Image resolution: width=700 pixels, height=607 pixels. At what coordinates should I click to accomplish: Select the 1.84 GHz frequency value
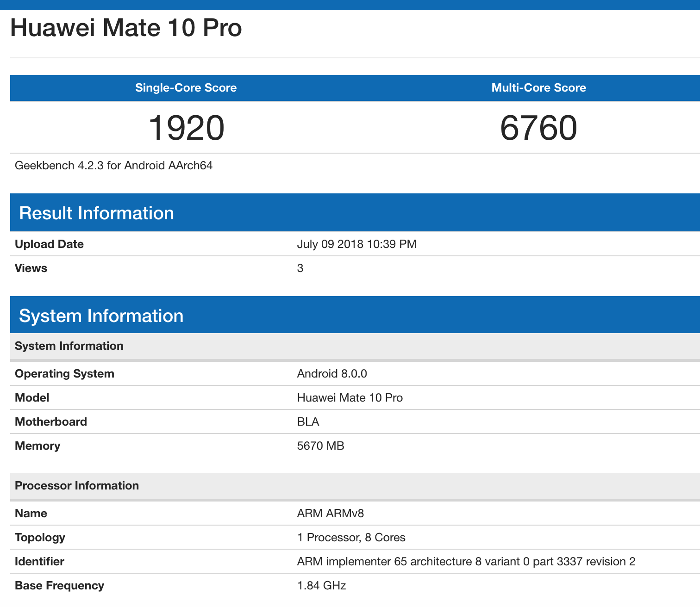[x=321, y=586]
